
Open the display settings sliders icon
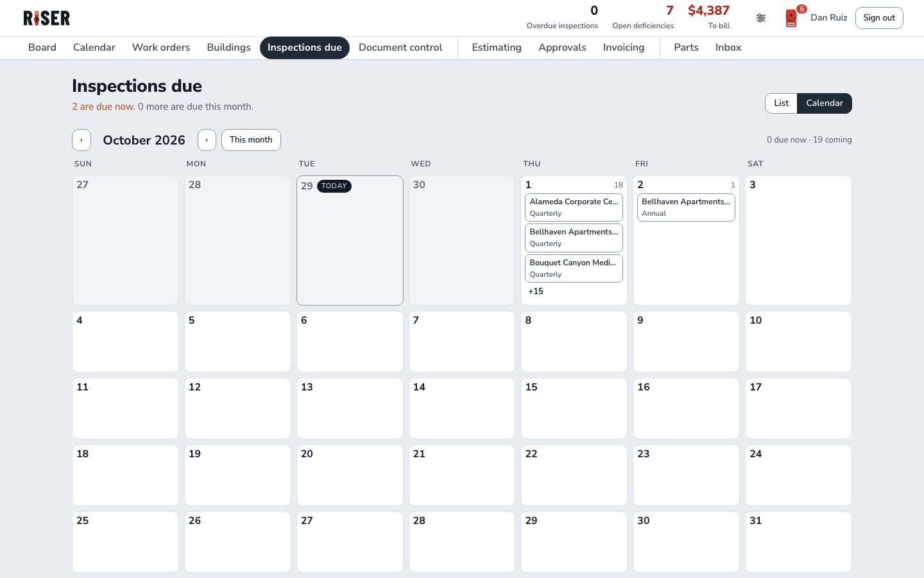(x=761, y=18)
